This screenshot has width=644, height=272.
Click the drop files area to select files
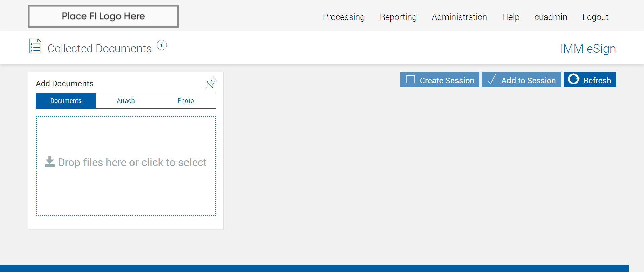point(126,166)
